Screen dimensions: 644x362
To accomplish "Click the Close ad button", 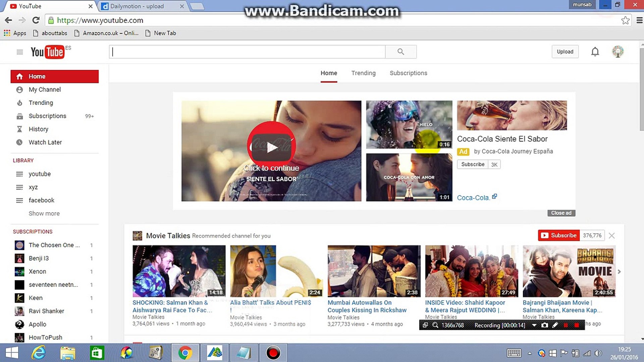I will click(x=561, y=213).
